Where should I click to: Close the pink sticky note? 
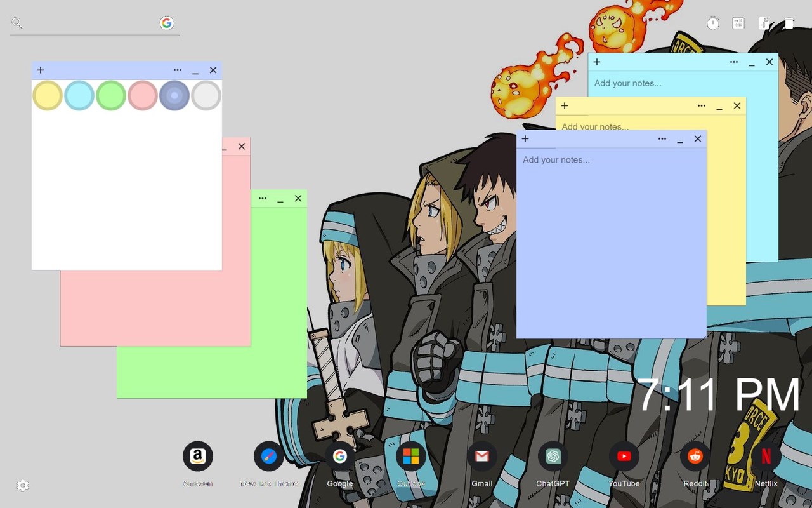(242, 147)
